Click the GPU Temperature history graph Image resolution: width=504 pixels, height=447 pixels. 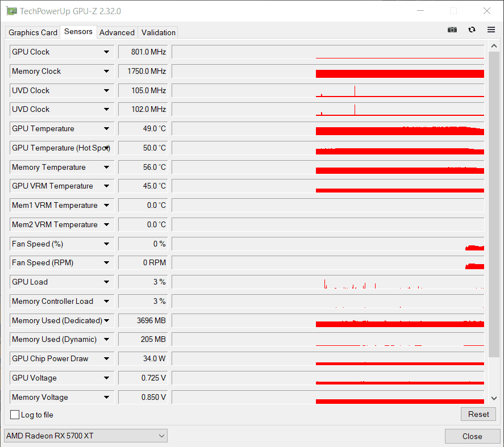328,128
